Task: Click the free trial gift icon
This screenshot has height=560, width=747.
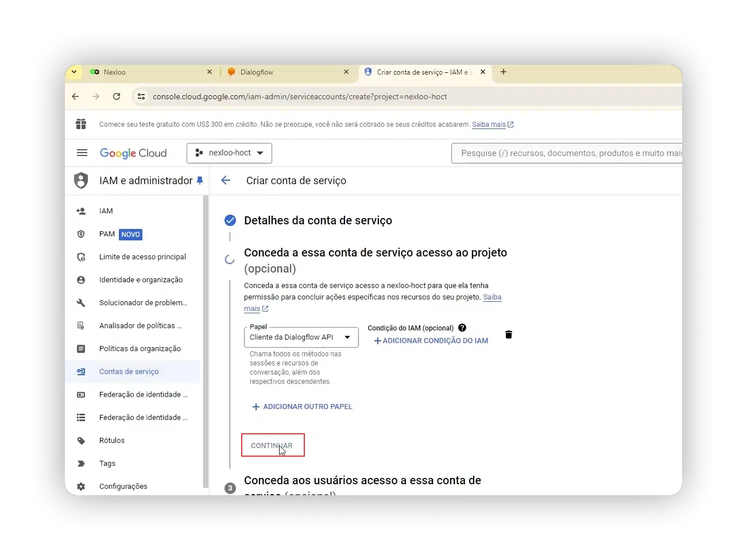Action: [81, 124]
